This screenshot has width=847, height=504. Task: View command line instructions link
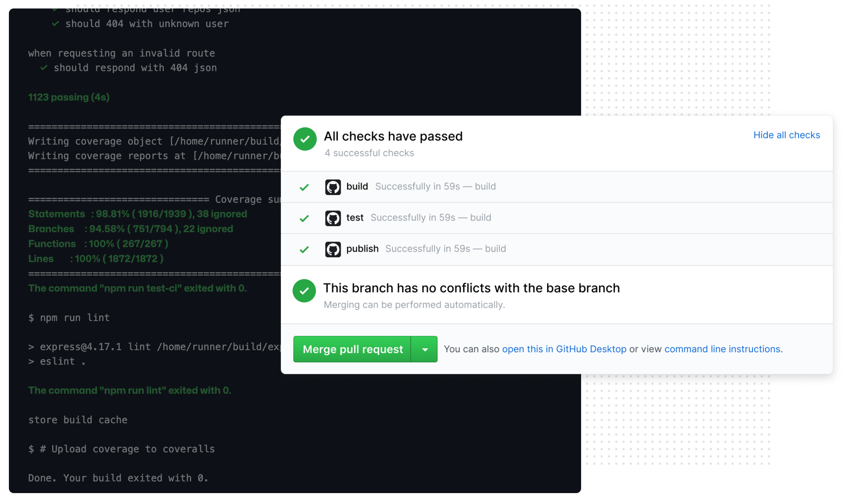(x=722, y=349)
